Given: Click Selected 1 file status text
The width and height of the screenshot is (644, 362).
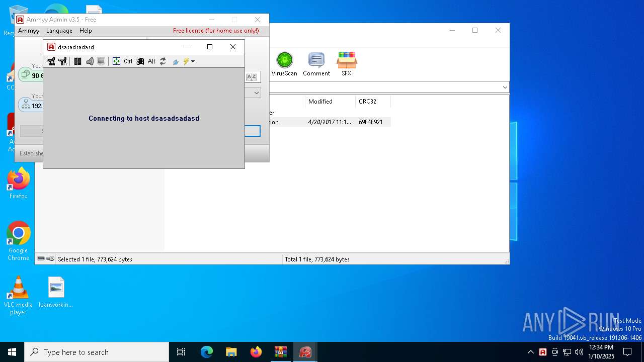Looking at the screenshot, I should click(x=95, y=259).
